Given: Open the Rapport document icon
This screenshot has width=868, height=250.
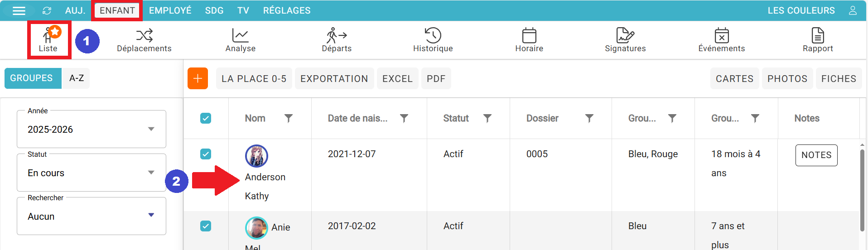Looking at the screenshot, I should 818,35.
